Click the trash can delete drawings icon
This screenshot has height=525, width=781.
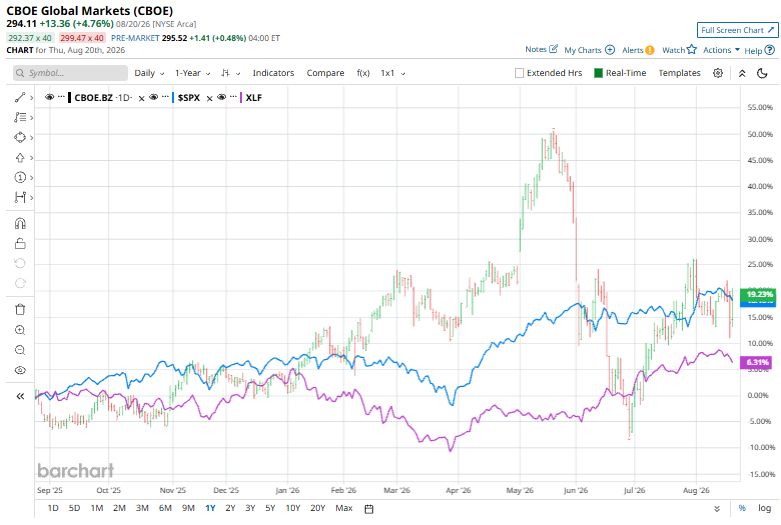[x=20, y=309]
